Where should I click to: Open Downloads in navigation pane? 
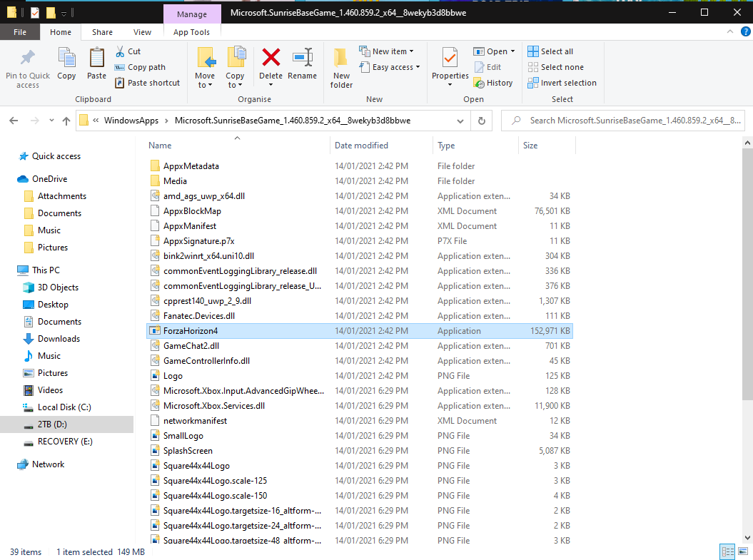(59, 339)
